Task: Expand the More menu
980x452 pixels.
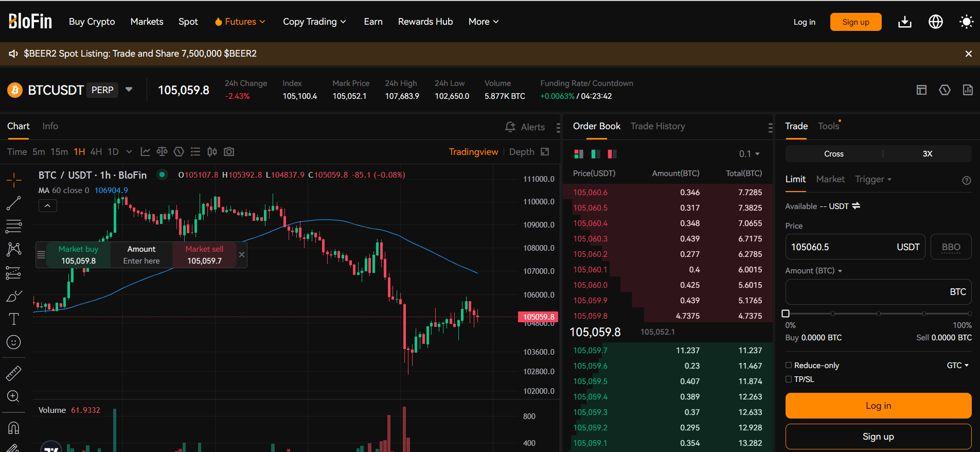Action: click(x=484, y=22)
